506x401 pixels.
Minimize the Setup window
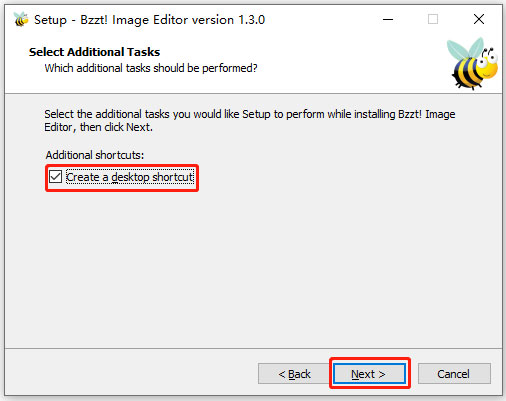click(x=388, y=19)
